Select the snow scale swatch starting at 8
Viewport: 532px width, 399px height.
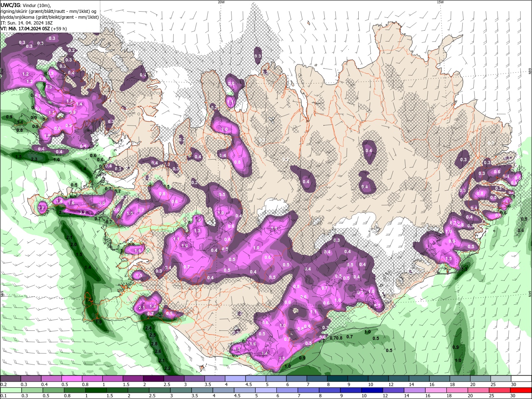(x=337, y=379)
